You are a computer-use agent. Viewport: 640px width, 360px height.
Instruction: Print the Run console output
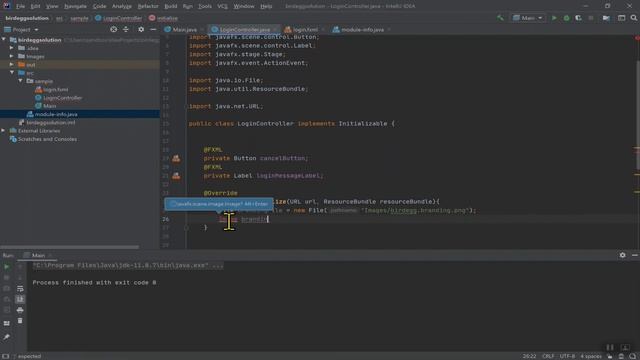(20, 310)
